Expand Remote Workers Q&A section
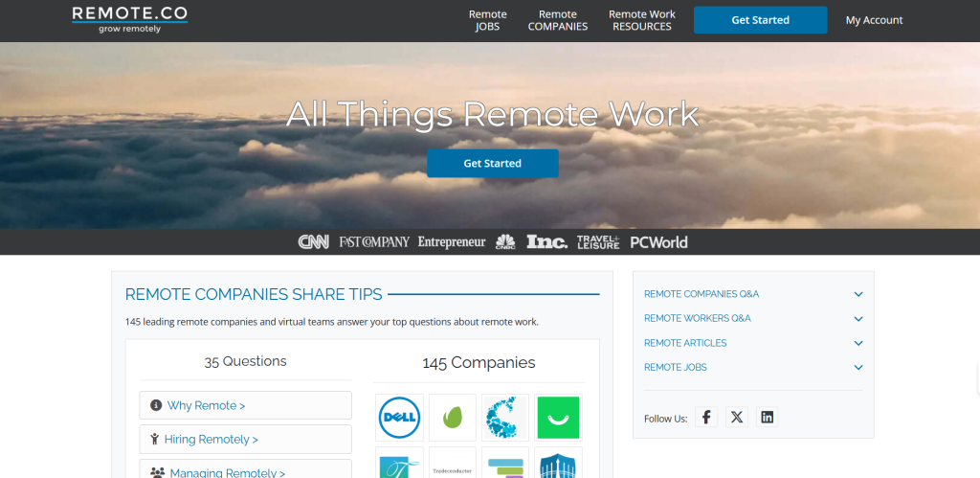Screen dimensions: 980x478 pos(753,318)
